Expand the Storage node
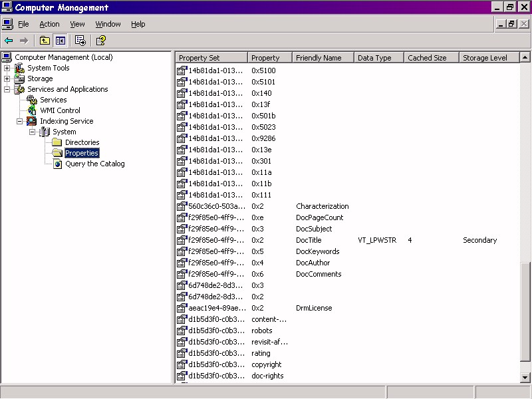 pyautogui.click(x=7, y=78)
